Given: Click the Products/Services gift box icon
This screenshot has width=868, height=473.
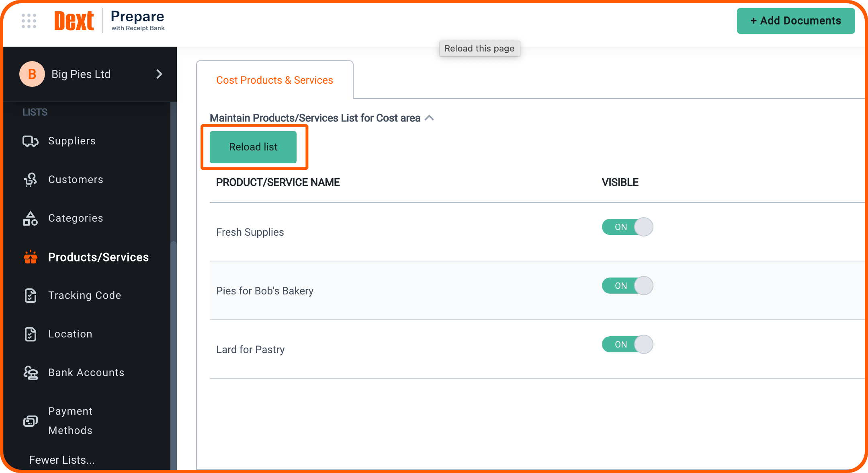Looking at the screenshot, I should click(31, 257).
